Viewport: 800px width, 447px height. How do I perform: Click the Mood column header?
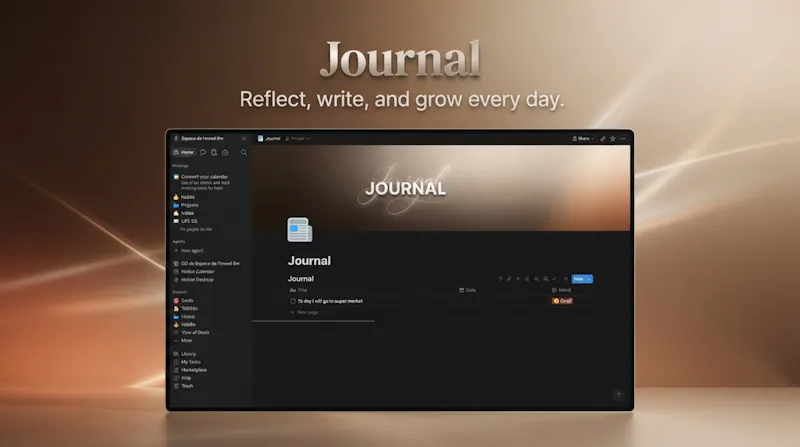point(561,290)
